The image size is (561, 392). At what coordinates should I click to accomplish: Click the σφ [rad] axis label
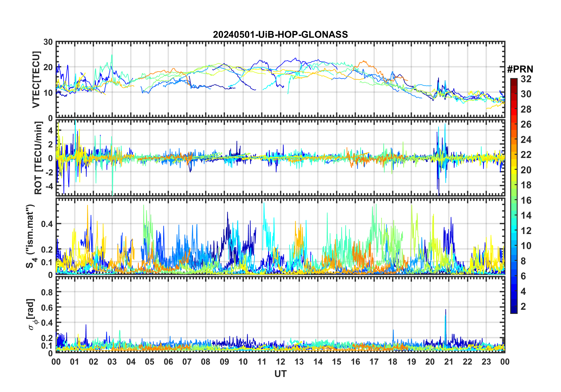[x=32, y=314]
